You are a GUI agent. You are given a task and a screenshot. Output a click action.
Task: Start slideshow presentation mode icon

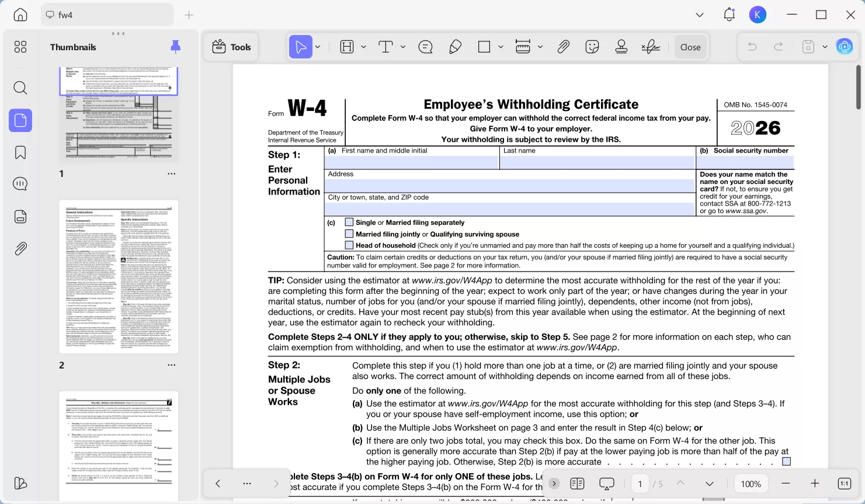coord(607,484)
